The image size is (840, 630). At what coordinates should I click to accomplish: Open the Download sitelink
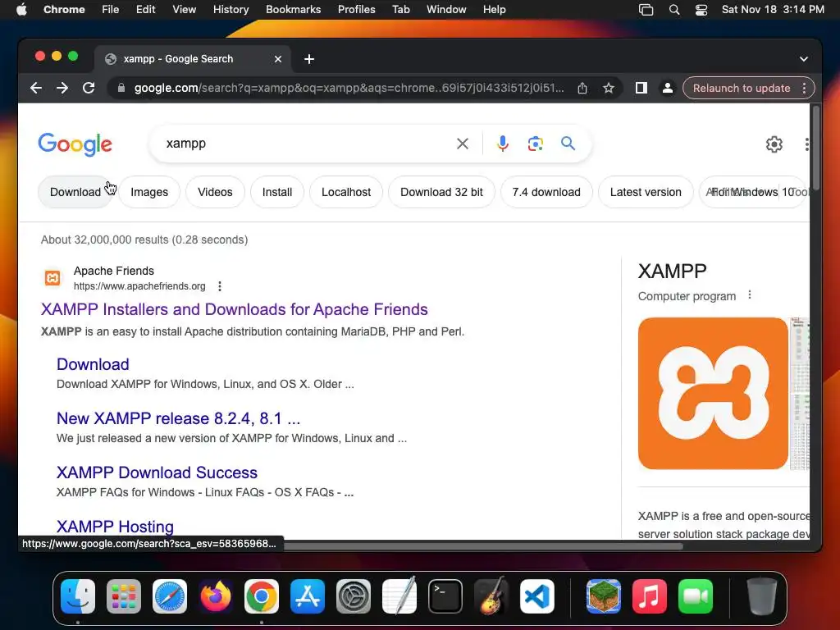pyautogui.click(x=93, y=364)
